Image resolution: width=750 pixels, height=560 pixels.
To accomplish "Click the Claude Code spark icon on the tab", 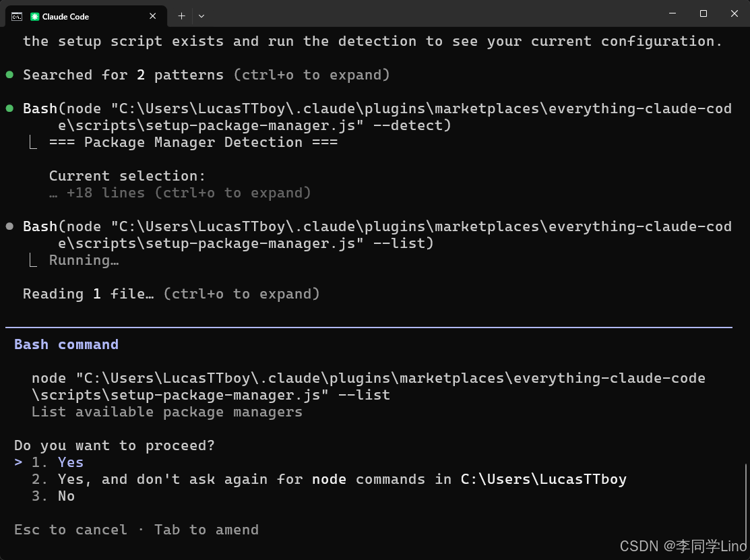I will coord(35,16).
